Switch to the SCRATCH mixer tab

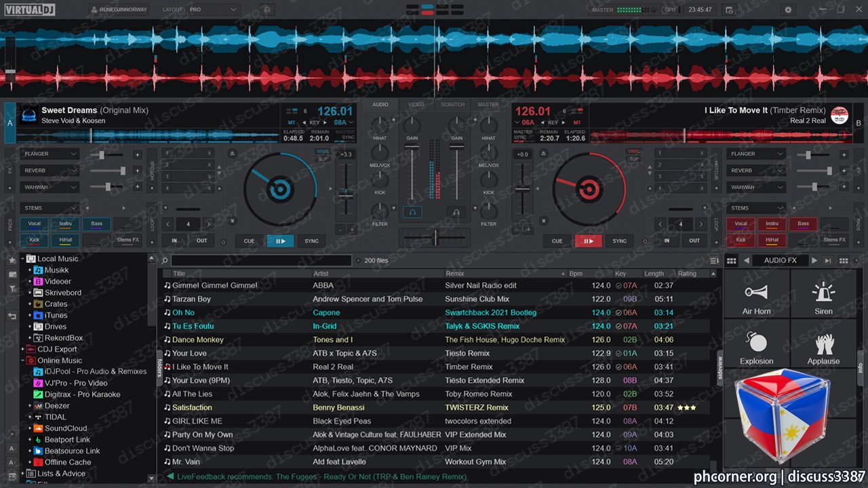click(x=452, y=104)
